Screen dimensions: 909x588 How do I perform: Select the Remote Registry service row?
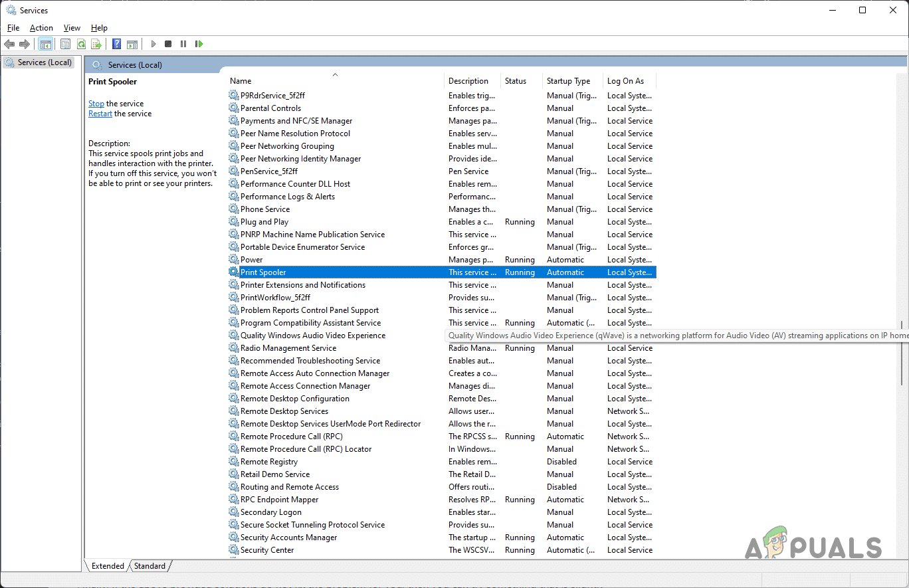(x=269, y=462)
